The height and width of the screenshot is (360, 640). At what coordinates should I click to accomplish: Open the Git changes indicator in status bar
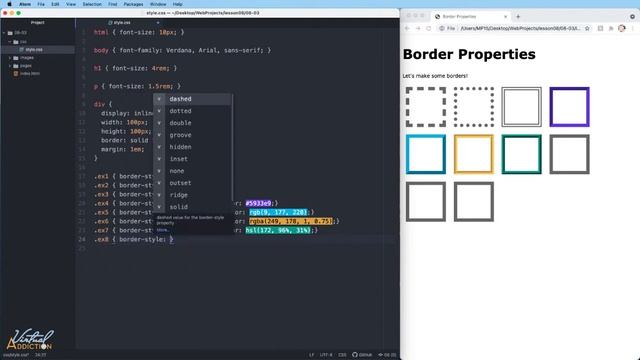(387, 355)
